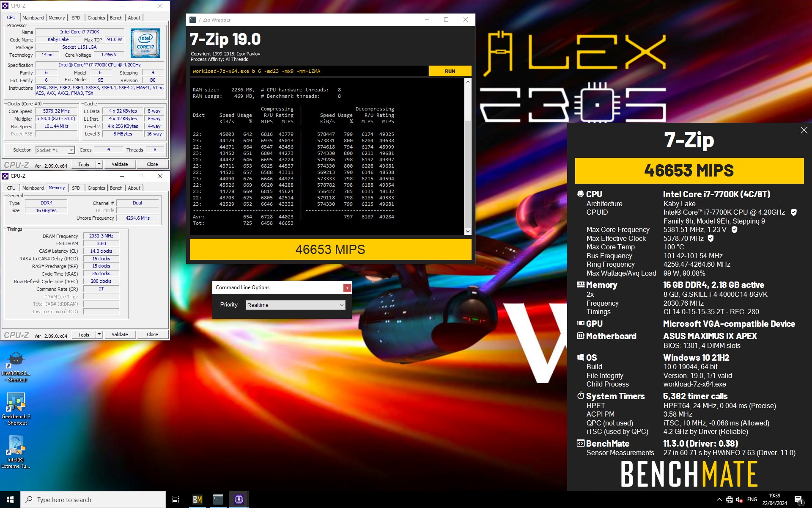This screenshot has width=812, height=508.
Task: Open Graphics tab in top CPU-Z
Action: pos(96,18)
